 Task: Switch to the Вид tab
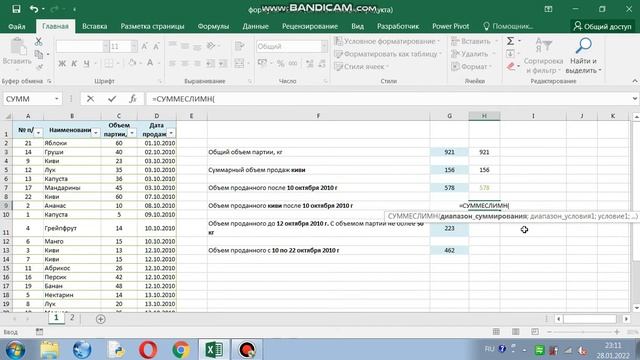coord(358,26)
